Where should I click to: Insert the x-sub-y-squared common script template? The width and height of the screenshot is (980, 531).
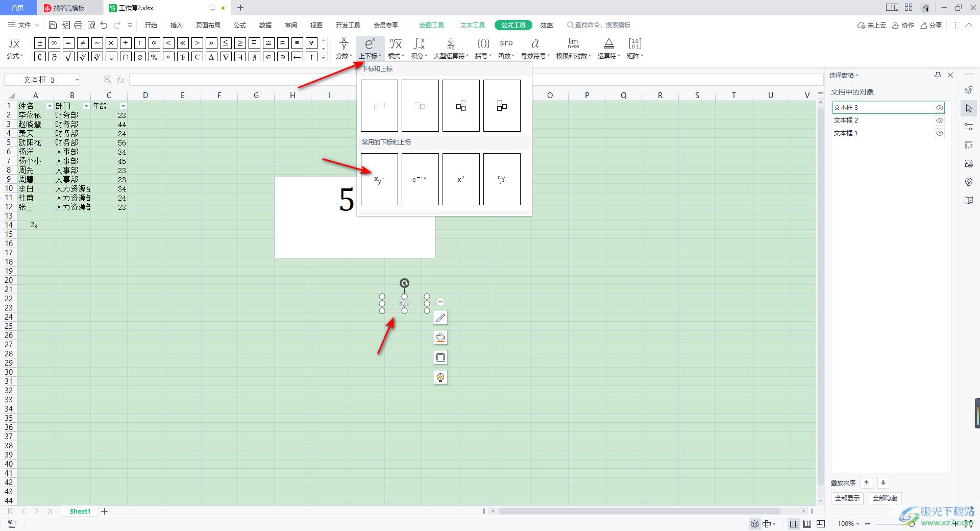(x=379, y=179)
